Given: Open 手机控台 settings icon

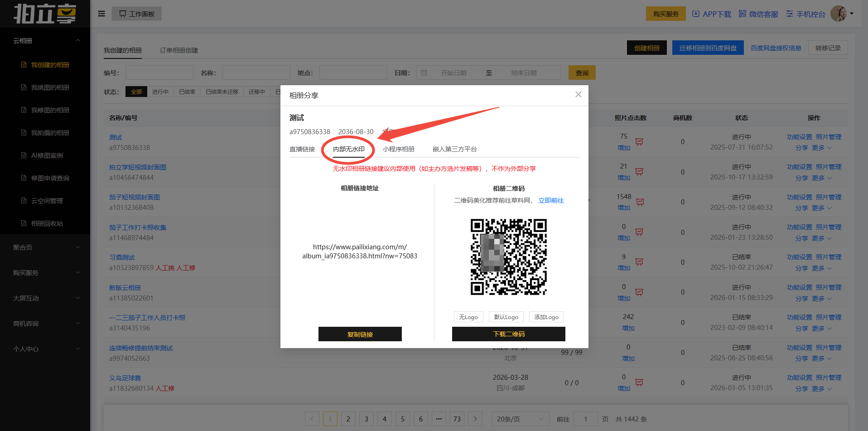Looking at the screenshot, I should click(x=790, y=14).
